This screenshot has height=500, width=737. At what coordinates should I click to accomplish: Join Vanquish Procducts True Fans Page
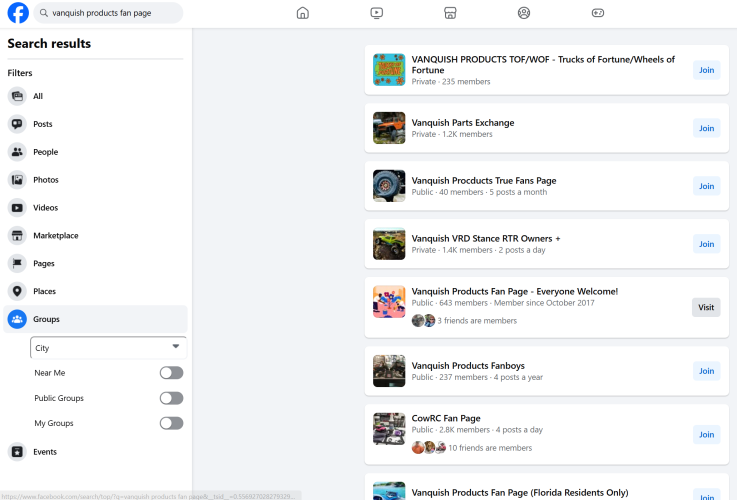tap(706, 186)
